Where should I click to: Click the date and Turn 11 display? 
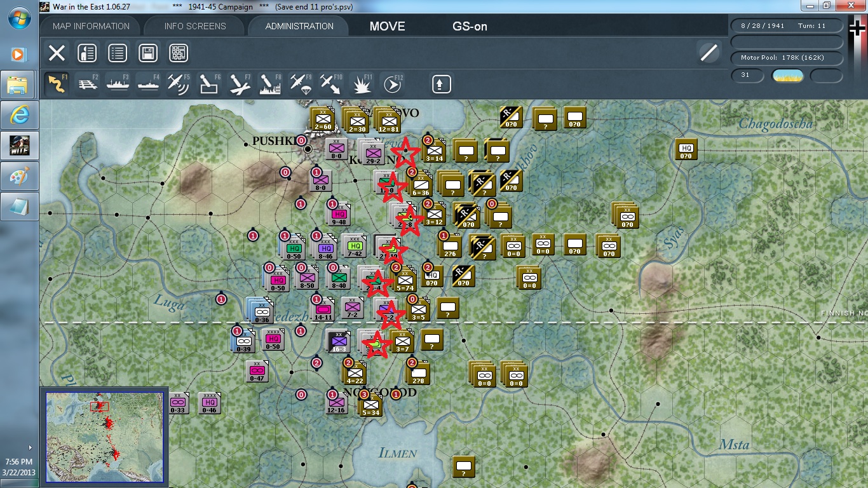pos(787,26)
